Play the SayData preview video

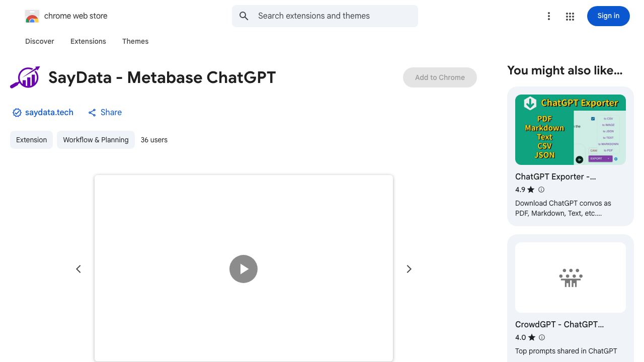click(244, 269)
